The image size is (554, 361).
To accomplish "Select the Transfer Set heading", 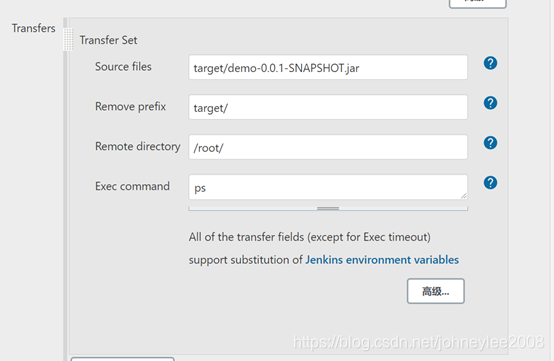I will 108,40.
